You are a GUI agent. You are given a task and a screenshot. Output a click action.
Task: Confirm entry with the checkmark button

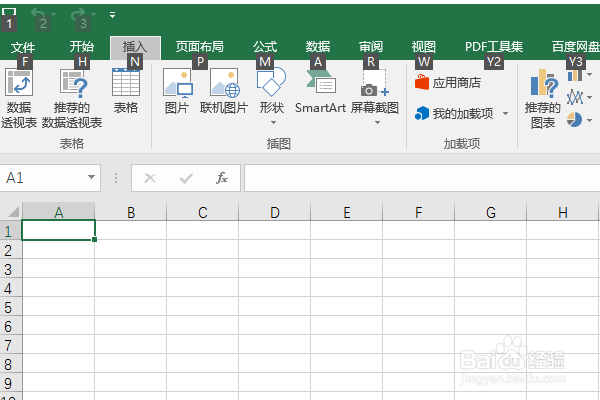click(186, 178)
